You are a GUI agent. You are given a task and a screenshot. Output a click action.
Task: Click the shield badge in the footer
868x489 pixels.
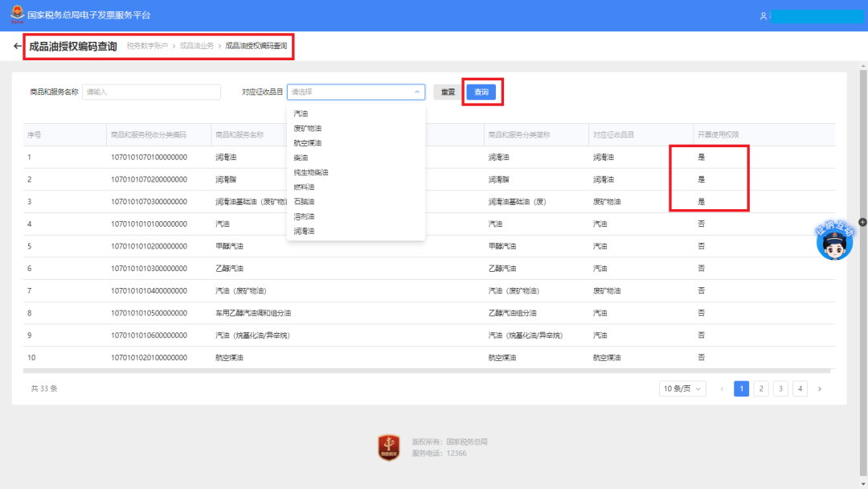389,447
